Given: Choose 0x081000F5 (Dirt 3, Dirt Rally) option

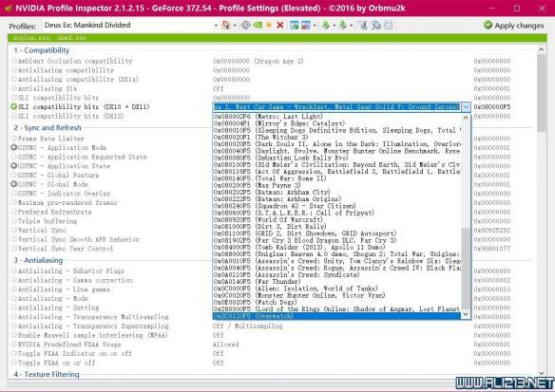Looking at the screenshot, I should 337,227.
